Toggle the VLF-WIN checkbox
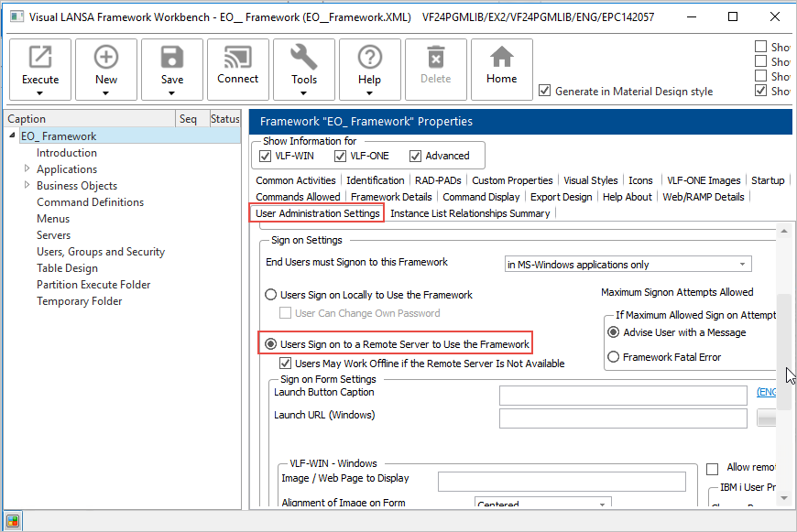Viewport: 797px width, 532px height. click(x=266, y=156)
